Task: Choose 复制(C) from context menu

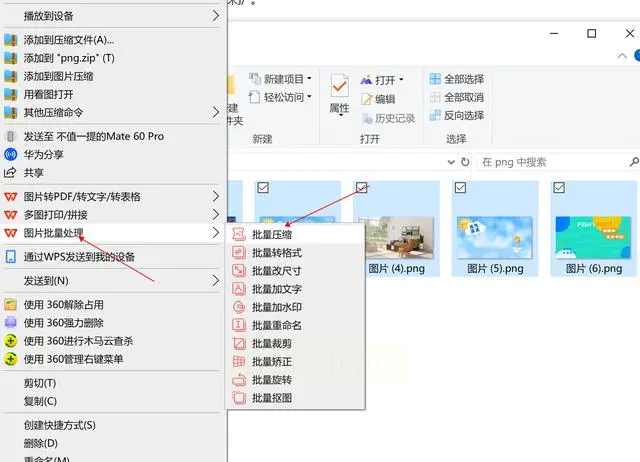Action: pyautogui.click(x=40, y=401)
